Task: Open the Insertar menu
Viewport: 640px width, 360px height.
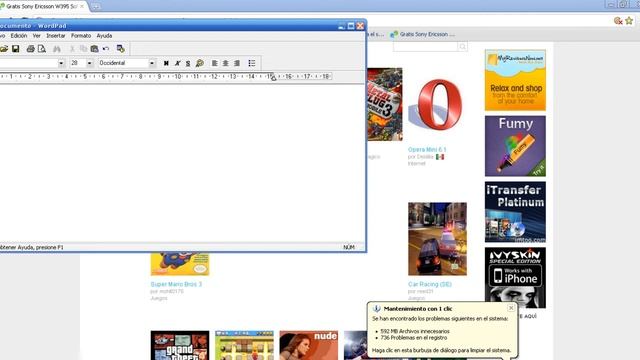Action: pyautogui.click(x=56, y=36)
